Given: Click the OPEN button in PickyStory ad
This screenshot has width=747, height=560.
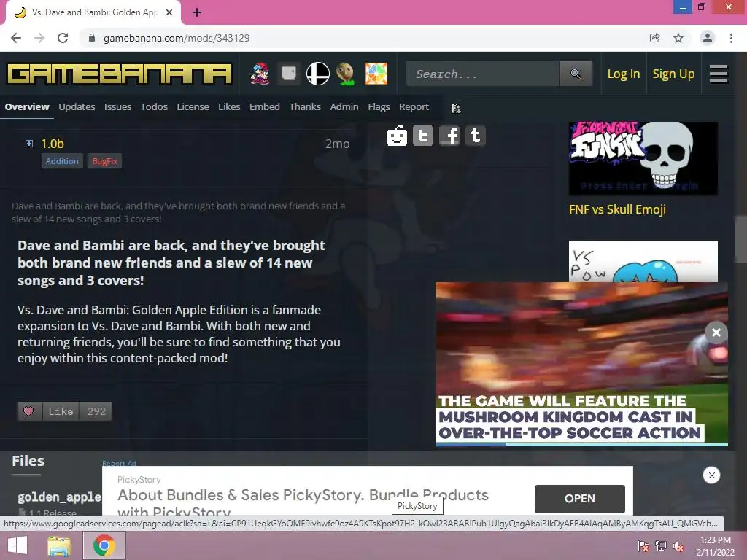Looking at the screenshot, I should click(580, 499).
